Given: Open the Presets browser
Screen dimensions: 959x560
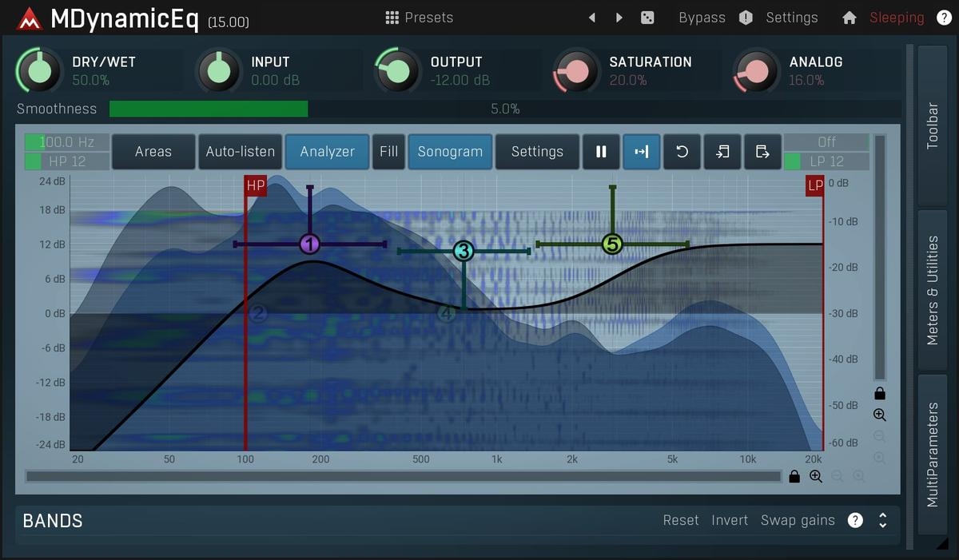Looking at the screenshot, I should coord(419,18).
